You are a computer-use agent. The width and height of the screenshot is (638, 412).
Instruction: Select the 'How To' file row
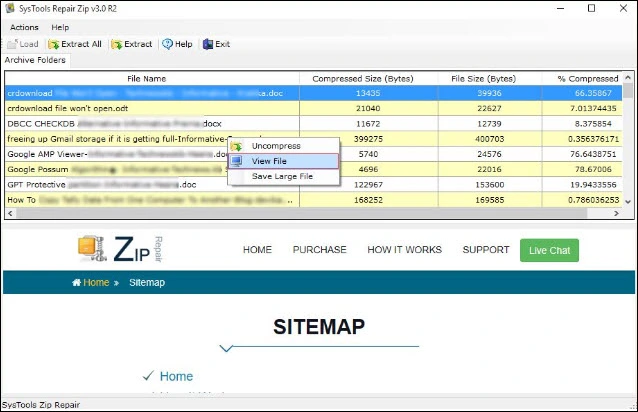click(313, 200)
